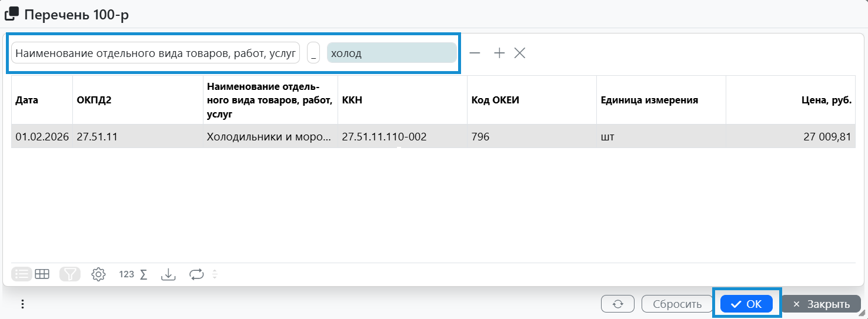Toggle the funnel filter panel
This screenshot has width=868, height=319.
(70, 274)
